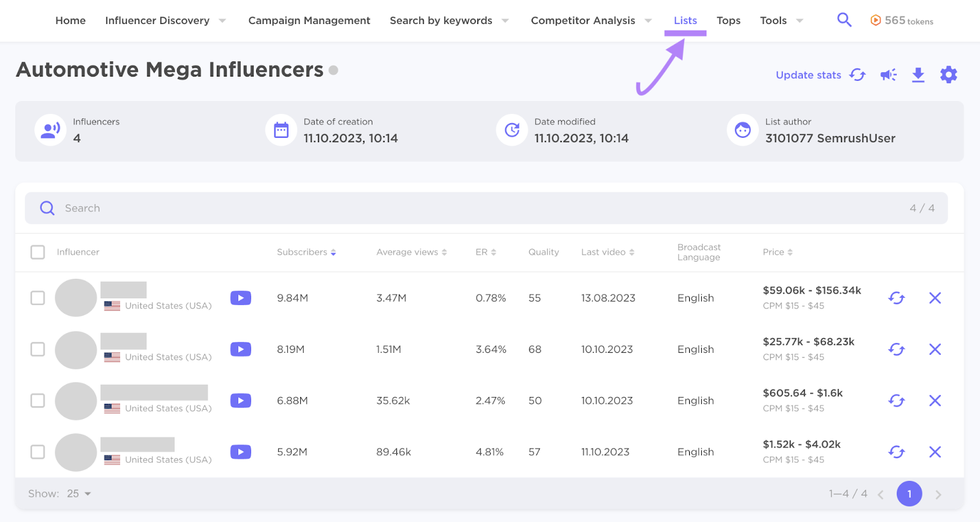
Task: Download the list with the download icon
Action: 918,75
